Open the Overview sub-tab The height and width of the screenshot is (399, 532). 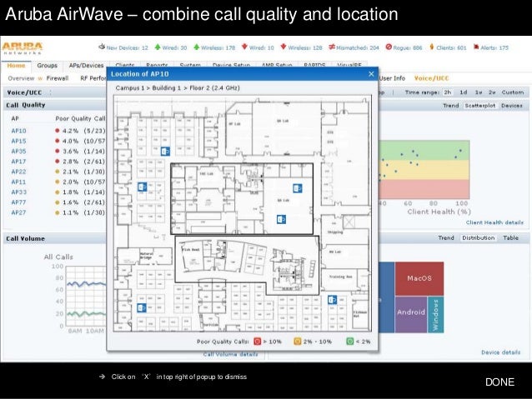tap(21, 78)
